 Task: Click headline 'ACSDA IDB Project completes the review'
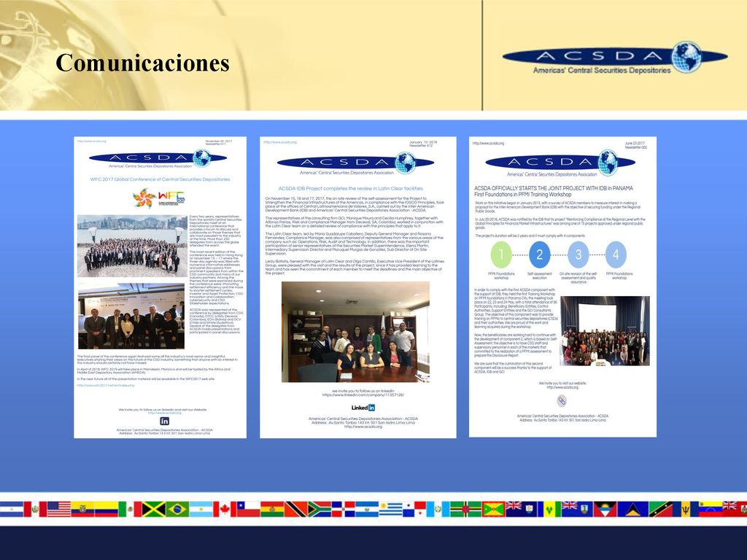[x=351, y=189]
